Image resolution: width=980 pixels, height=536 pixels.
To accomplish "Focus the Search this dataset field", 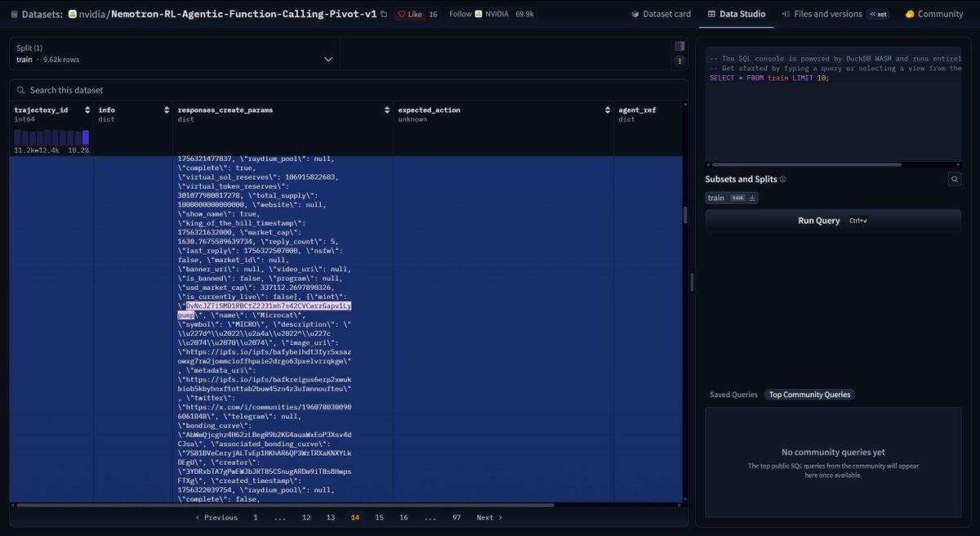I will click(x=350, y=90).
